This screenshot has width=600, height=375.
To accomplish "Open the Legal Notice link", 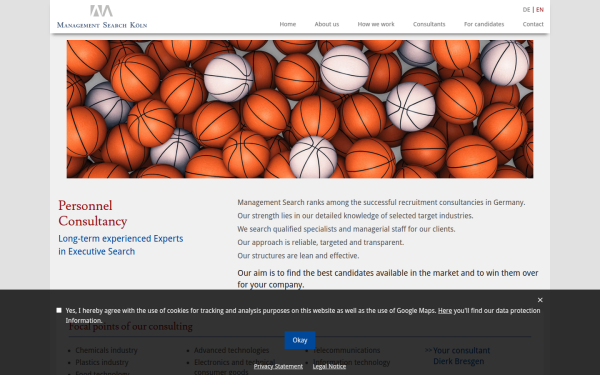I will (329, 367).
